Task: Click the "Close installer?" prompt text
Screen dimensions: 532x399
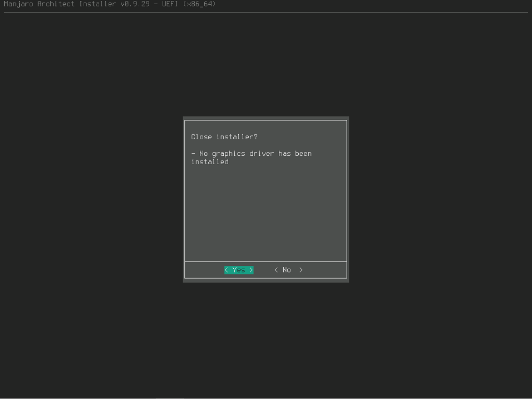Action: point(224,137)
